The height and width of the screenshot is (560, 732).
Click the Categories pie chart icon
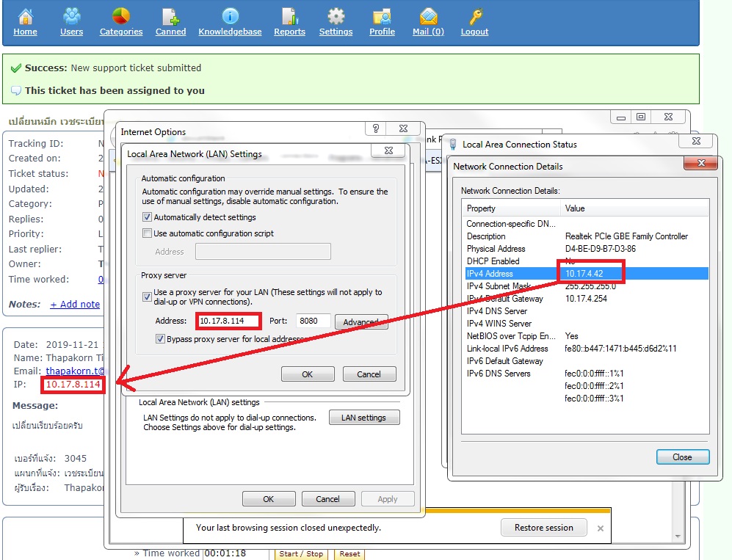click(121, 16)
